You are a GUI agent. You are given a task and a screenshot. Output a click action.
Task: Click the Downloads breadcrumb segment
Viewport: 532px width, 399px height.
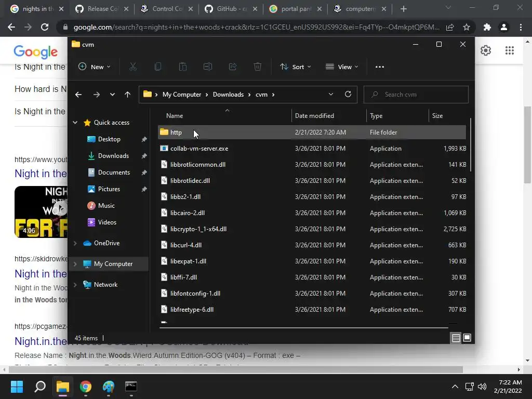click(229, 95)
